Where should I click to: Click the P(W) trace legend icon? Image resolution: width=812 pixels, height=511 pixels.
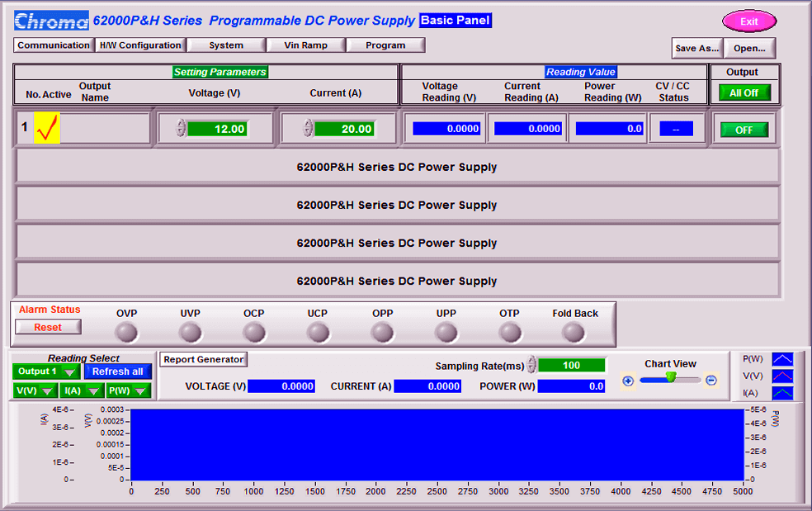point(782,359)
